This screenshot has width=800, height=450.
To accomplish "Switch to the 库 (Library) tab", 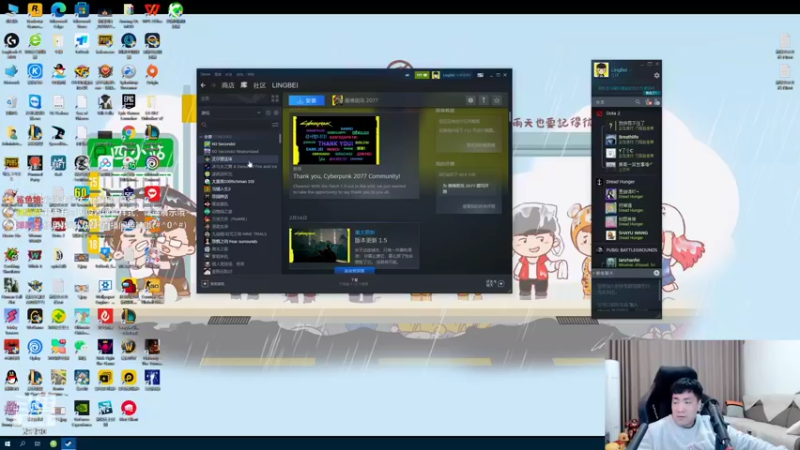I will 244,85.
